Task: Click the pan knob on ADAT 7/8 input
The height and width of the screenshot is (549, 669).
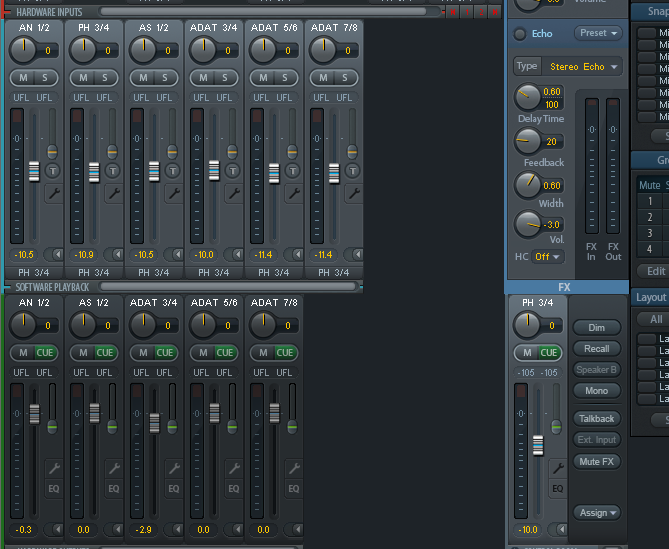Action: coord(321,50)
